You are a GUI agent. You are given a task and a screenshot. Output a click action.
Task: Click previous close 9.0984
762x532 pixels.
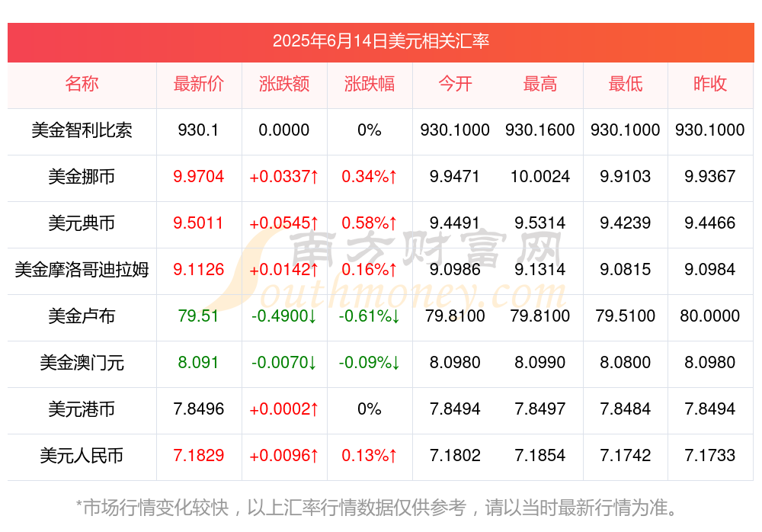coord(710,269)
